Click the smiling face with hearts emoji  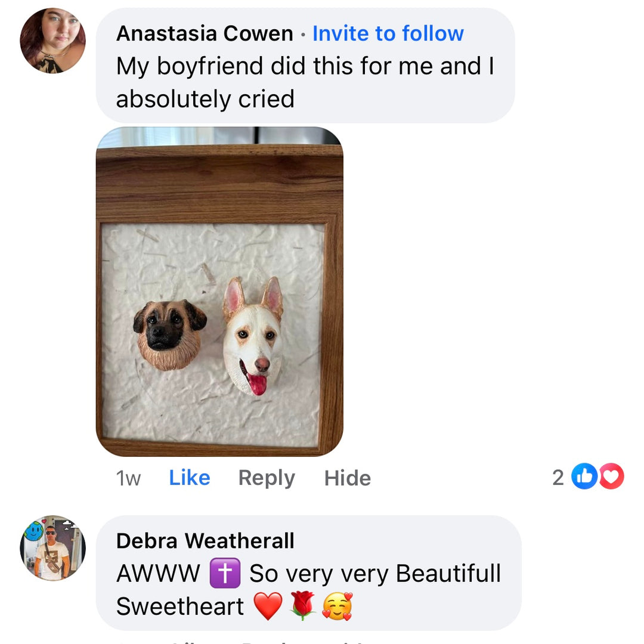(x=337, y=606)
